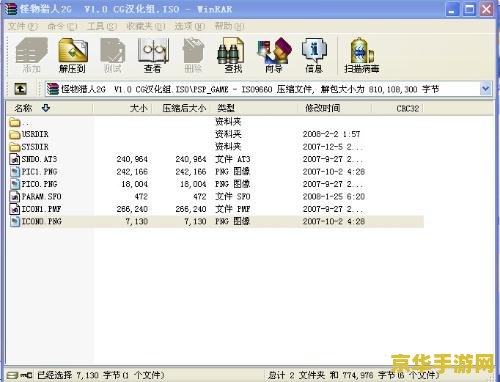Open the 选项 (Options) menu

pos(189,26)
